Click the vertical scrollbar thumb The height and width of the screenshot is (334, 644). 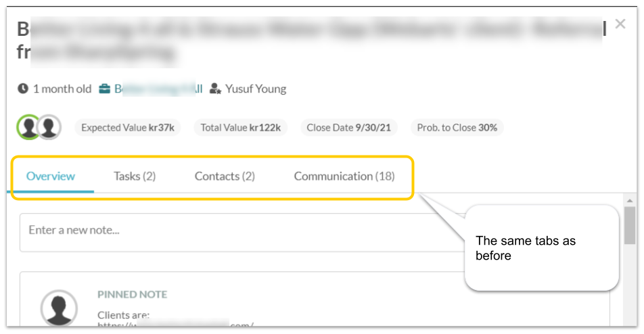click(x=630, y=225)
